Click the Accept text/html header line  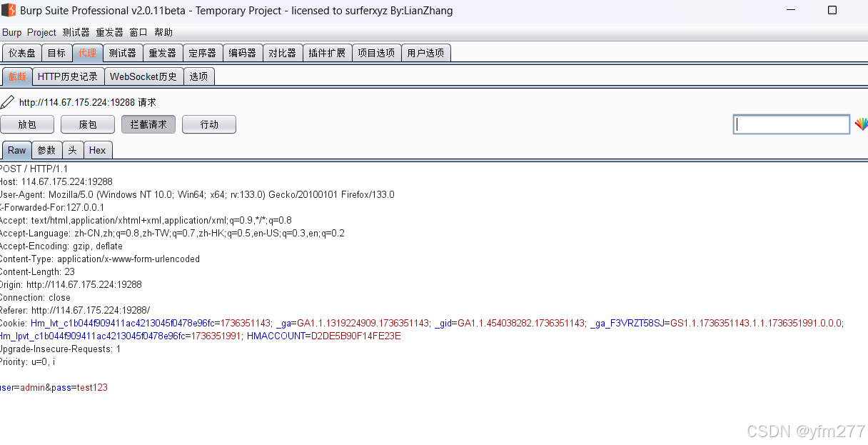point(146,220)
